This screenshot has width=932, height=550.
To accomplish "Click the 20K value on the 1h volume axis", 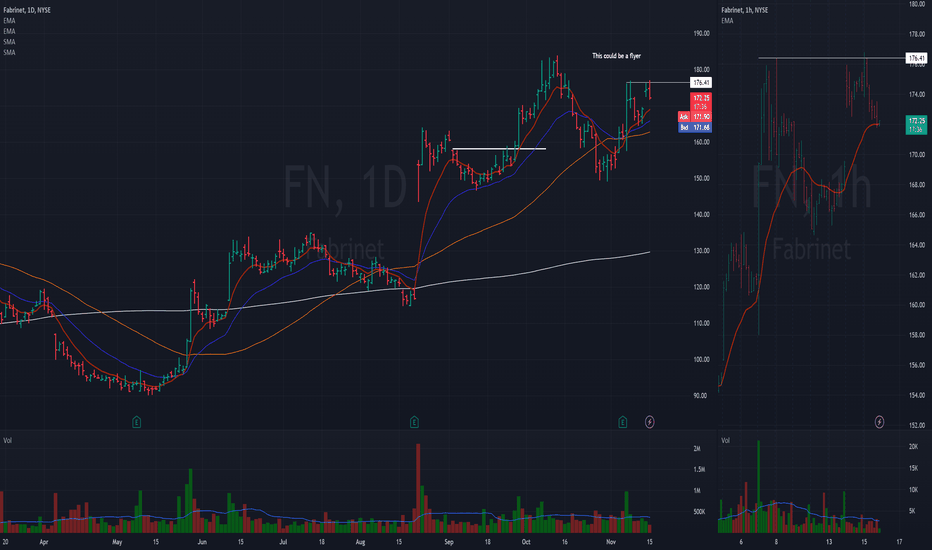I will pyautogui.click(x=913, y=447).
